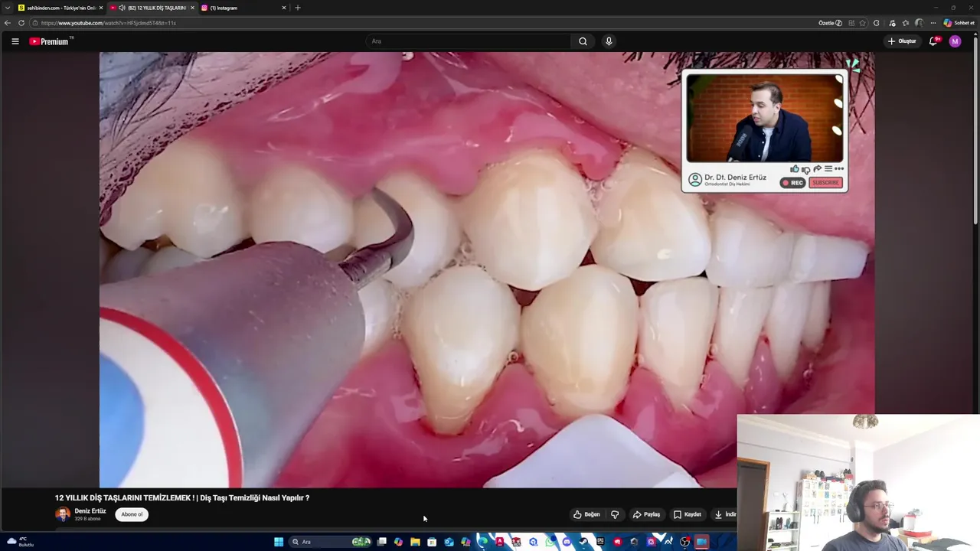980x551 pixels.
Task: Click the video player to pause
Action: click(x=487, y=269)
